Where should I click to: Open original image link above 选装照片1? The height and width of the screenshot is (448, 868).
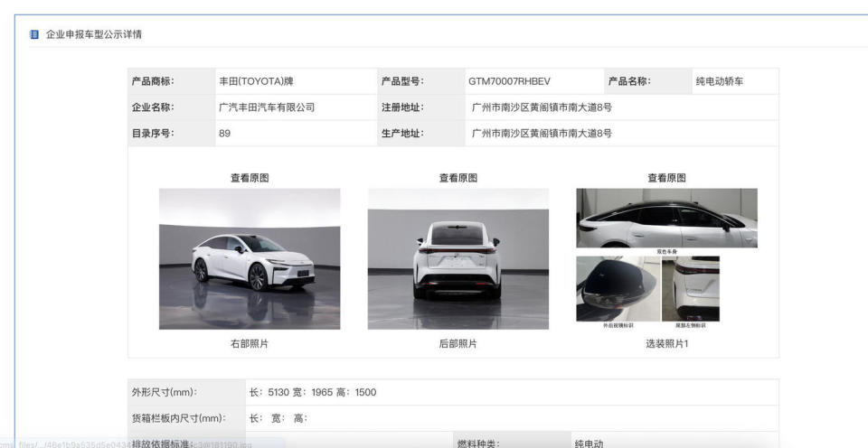[667, 178]
